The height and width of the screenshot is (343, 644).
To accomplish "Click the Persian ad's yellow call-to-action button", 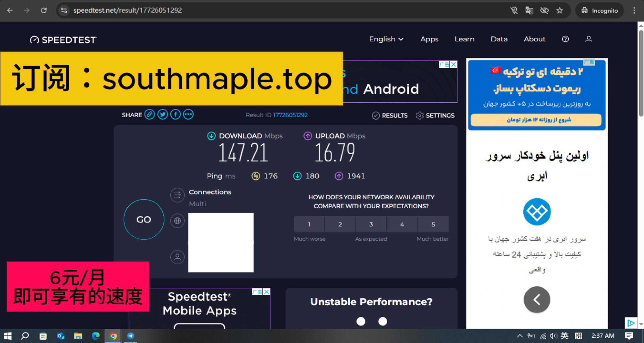I will point(536,120).
